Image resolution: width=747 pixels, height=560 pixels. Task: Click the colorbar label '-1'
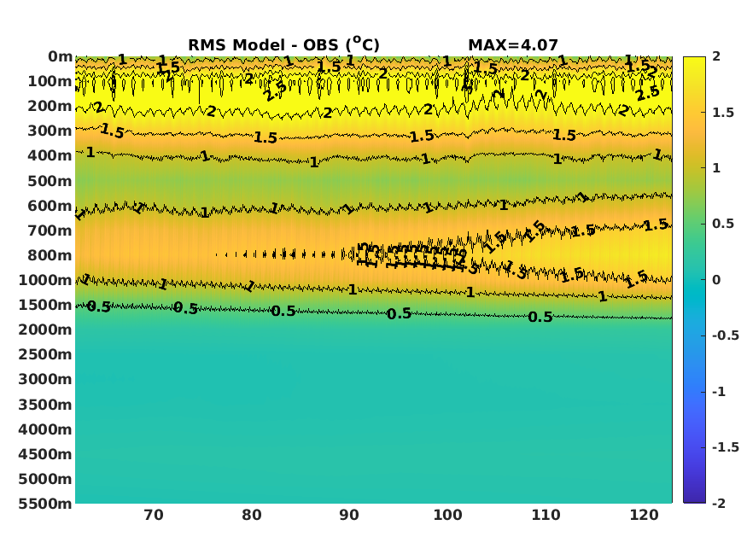point(719,392)
